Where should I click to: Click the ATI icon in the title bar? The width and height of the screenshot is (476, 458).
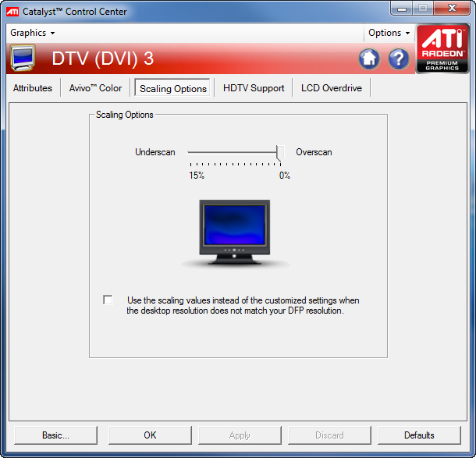click(x=12, y=12)
